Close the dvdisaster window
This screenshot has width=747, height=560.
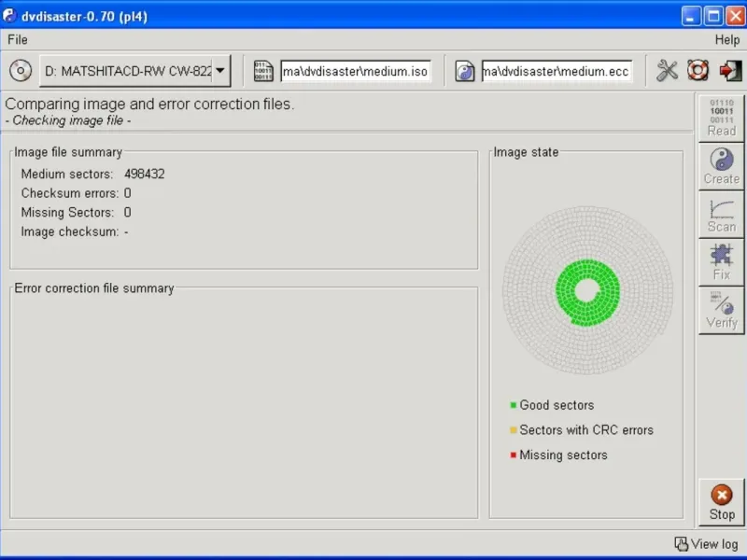click(x=735, y=16)
